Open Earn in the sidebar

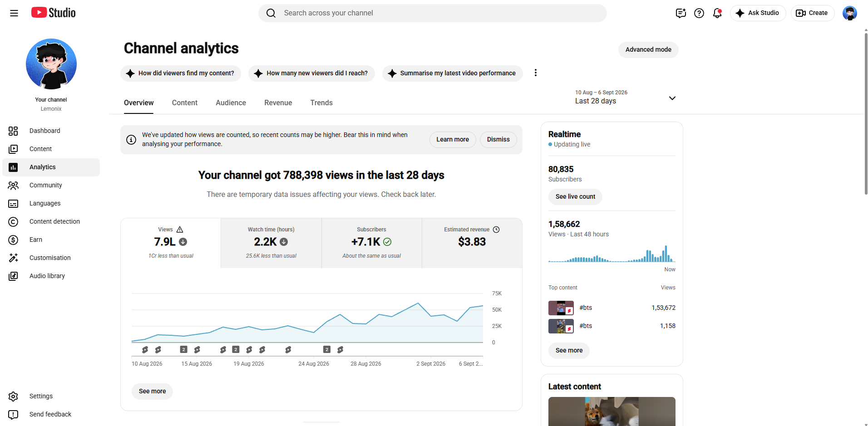[x=51, y=240]
